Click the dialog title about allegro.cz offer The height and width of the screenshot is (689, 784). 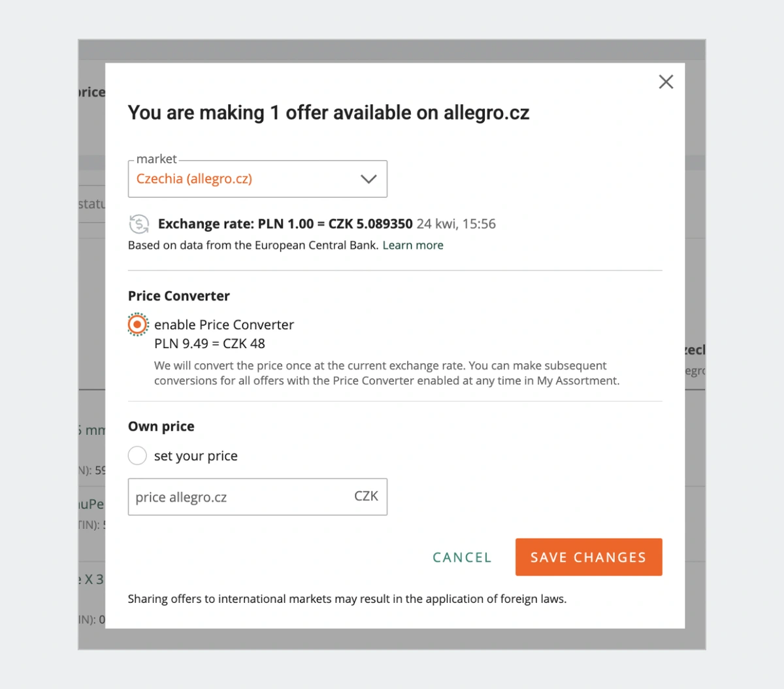tap(328, 113)
